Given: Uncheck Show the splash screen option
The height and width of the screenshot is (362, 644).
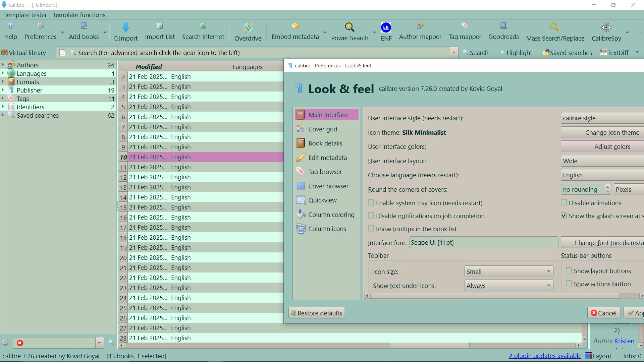Looking at the screenshot, I should point(564,216).
